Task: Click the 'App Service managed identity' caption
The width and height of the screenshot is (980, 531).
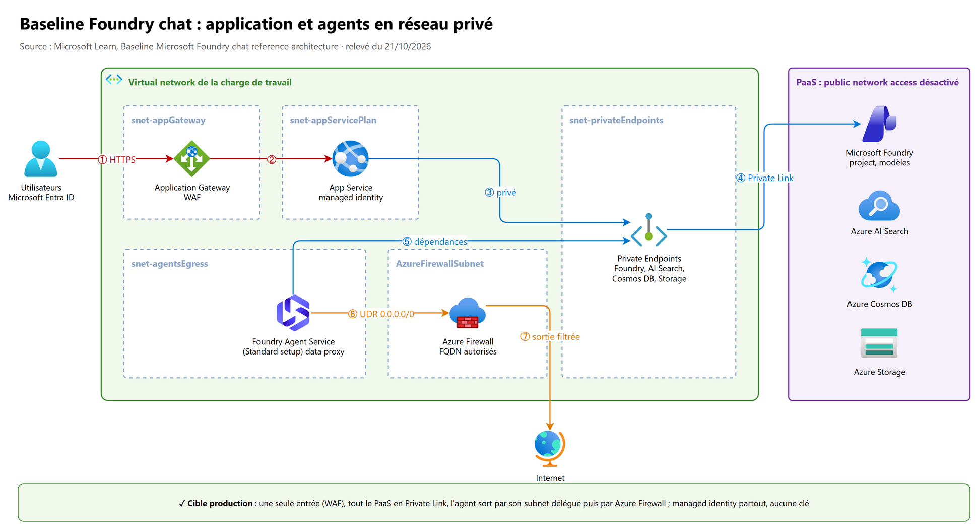Action: point(351,193)
